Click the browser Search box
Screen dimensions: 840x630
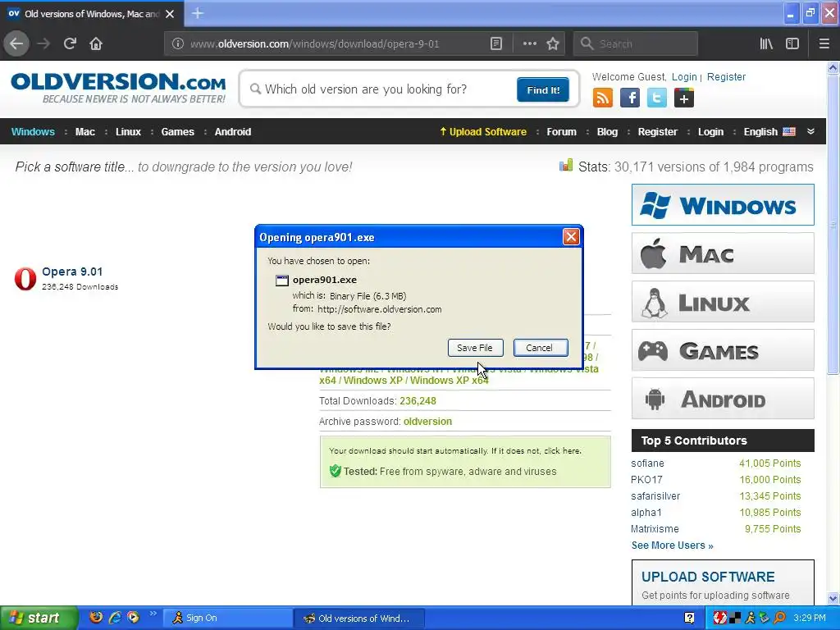pyautogui.click(x=636, y=43)
